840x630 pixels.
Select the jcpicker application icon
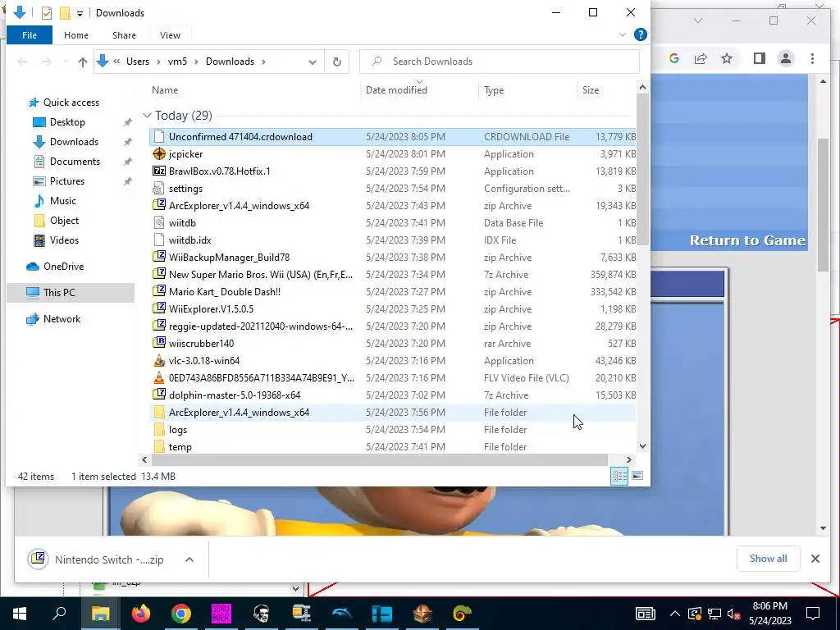pyautogui.click(x=159, y=154)
